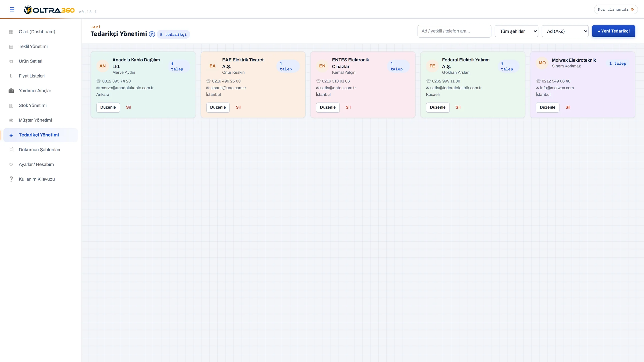Screen dimensions: 644x362
Task: Go to Ayarlar / Hesabım
Action: coord(41,164)
